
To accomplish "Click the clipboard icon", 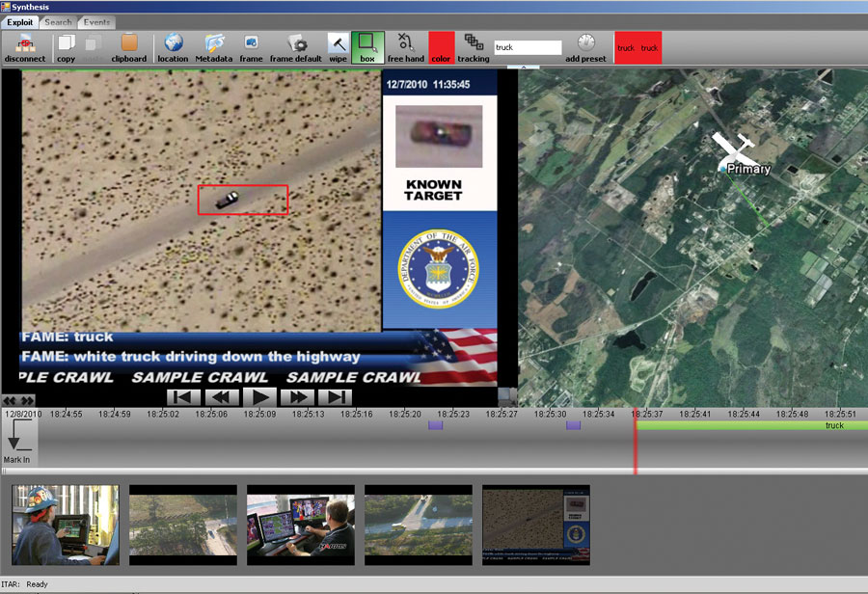I will [128, 44].
